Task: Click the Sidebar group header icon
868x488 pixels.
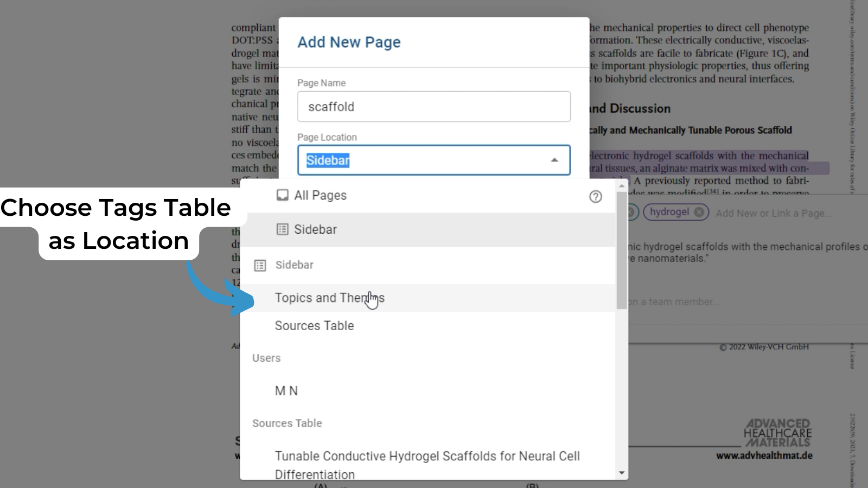Action: (260, 265)
